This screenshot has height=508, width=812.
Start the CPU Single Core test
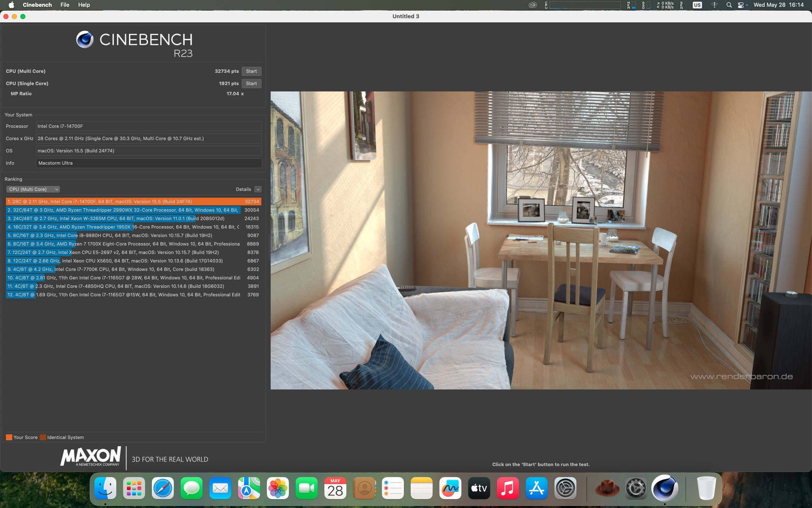coord(251,83)
